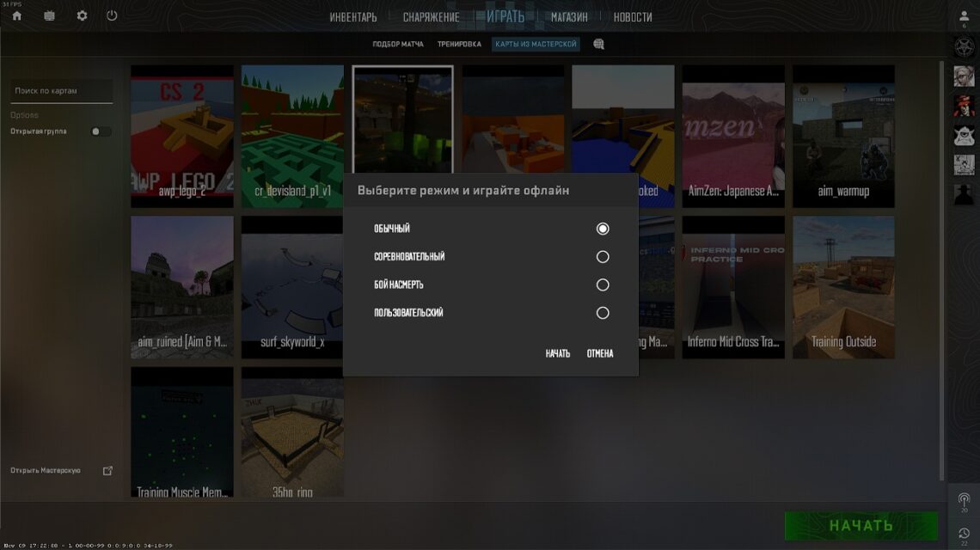Click the broadcast antenna icon in right sidebar

[963, 498]
